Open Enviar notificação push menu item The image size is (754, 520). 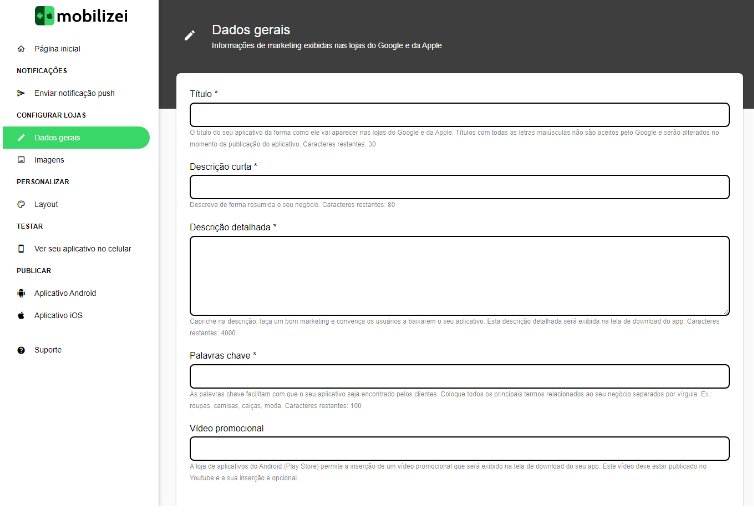coord(76,93)
